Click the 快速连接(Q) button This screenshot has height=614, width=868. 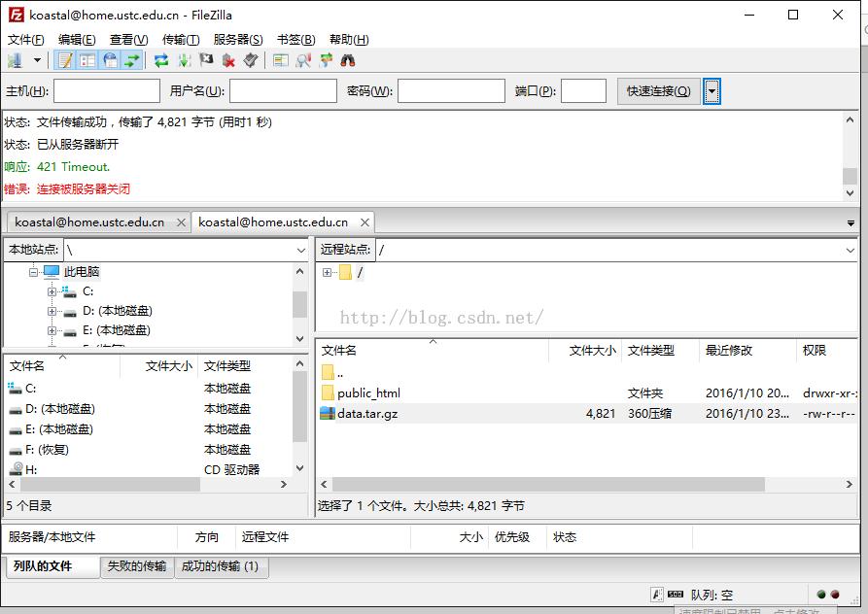[x=659, y=90]
